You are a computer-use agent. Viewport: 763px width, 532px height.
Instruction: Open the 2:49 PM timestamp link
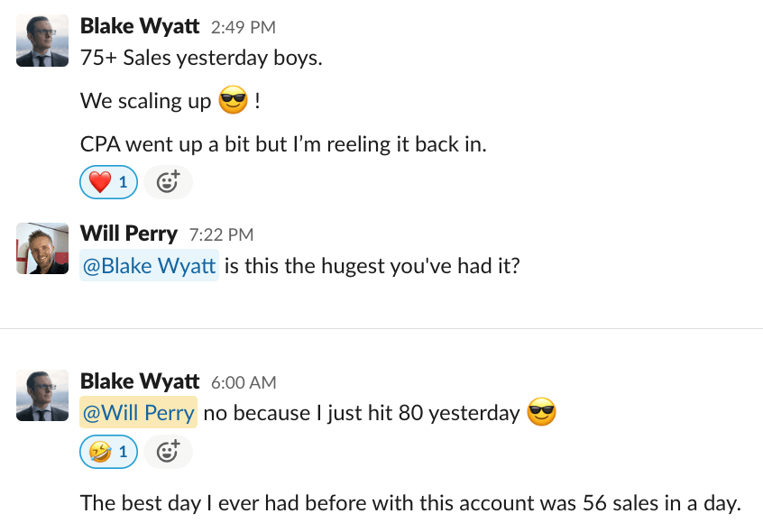[243, 27]
